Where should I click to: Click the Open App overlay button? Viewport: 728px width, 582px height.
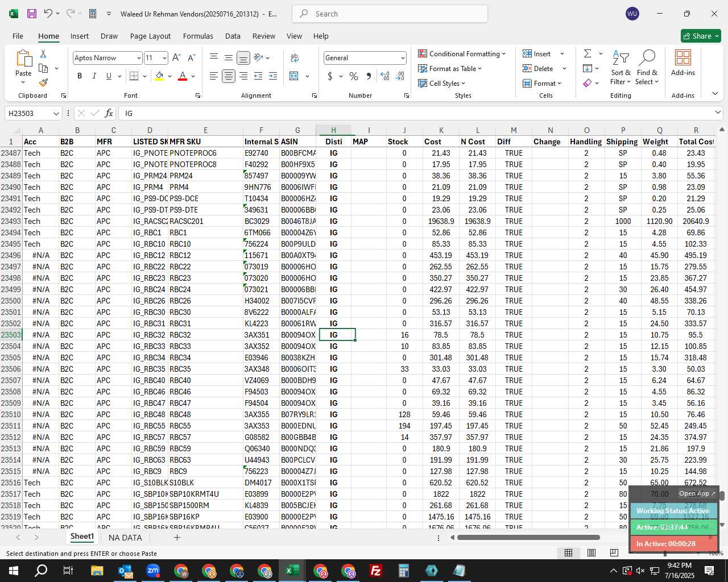tap(697, 493)
